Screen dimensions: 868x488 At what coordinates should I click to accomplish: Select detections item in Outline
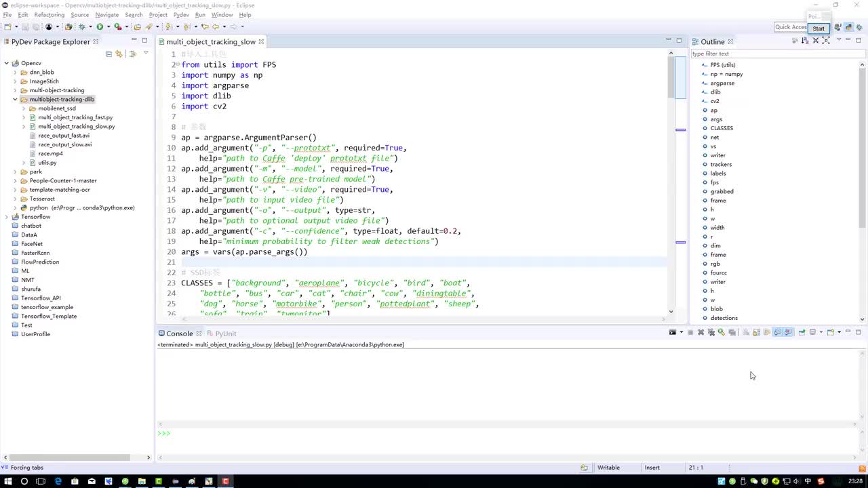tap(724, 318)
